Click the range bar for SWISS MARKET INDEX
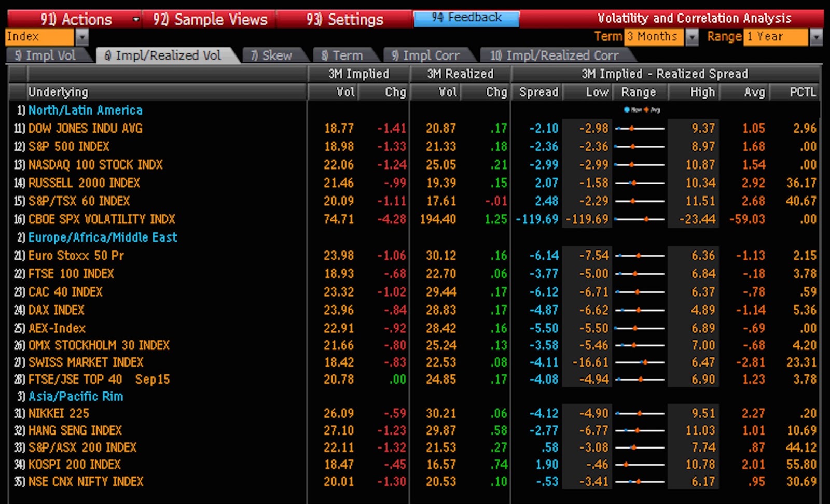The image size is (830, 504). [640, 362]
